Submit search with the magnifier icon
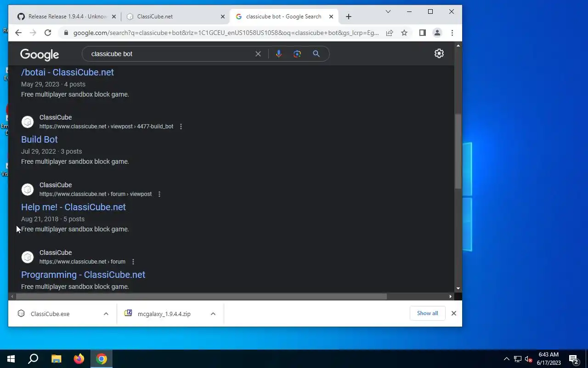 316,54
